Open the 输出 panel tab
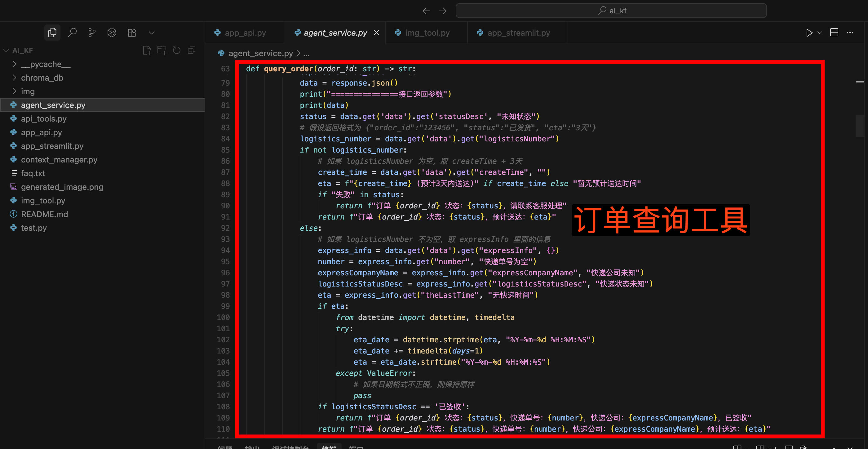 pos(252,447)
